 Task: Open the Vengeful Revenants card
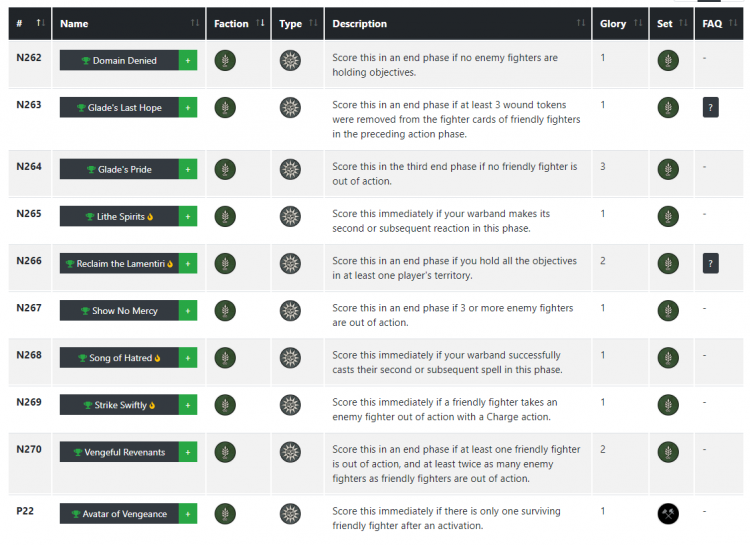tap(119, 452)
